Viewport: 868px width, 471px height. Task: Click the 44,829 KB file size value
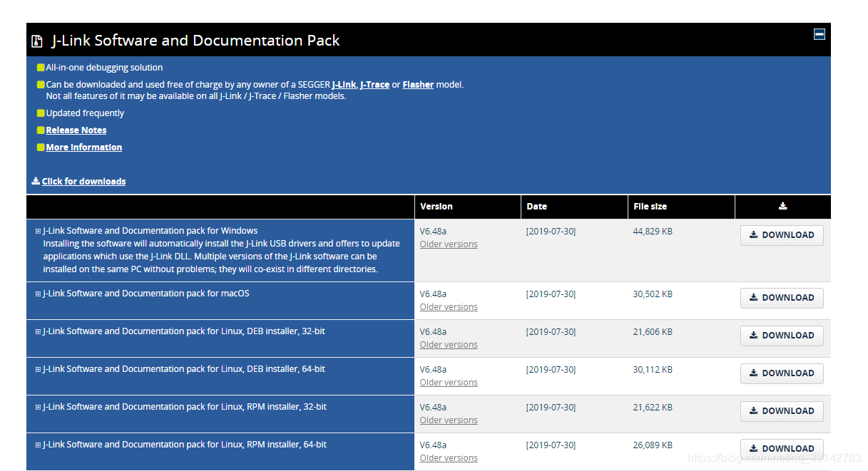pyautogui.click(x=653, y=232)
